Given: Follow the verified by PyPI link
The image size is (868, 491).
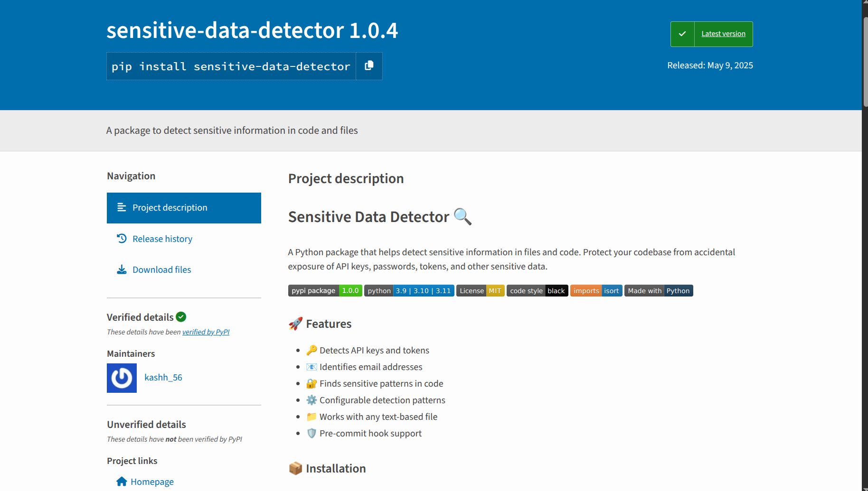Looking at the screenshot, I should (x=206, y=332).
